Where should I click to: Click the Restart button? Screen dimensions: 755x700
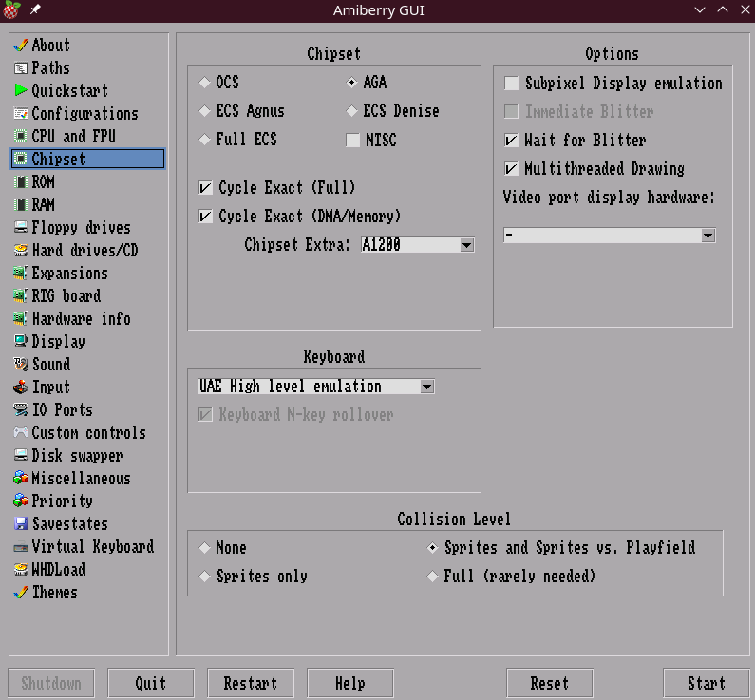pyautogui.click(x=251, y=683)
